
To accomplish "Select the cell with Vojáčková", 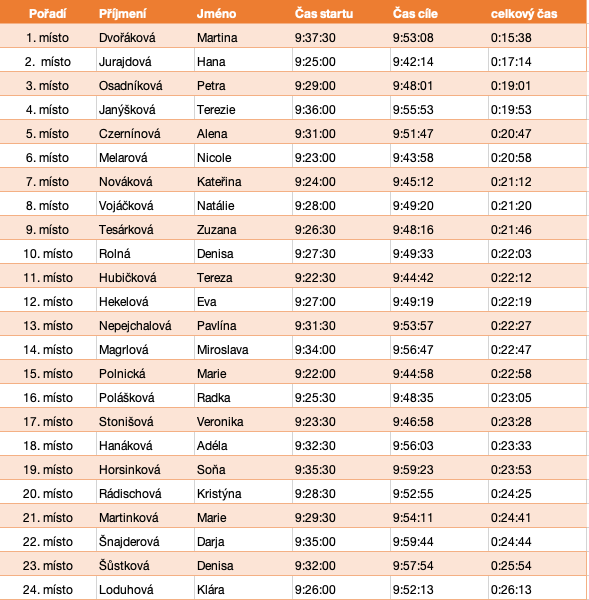I will [145, 205].
